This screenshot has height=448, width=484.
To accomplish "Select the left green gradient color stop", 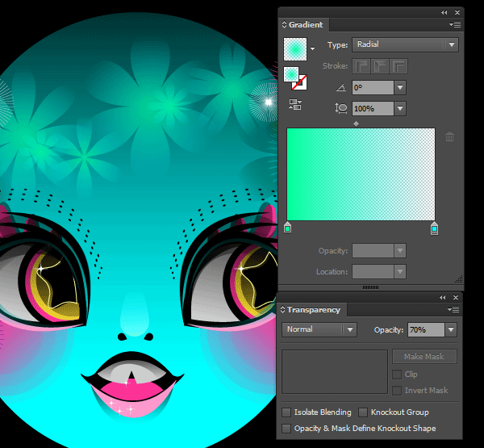I will click(x=287, y=228).
